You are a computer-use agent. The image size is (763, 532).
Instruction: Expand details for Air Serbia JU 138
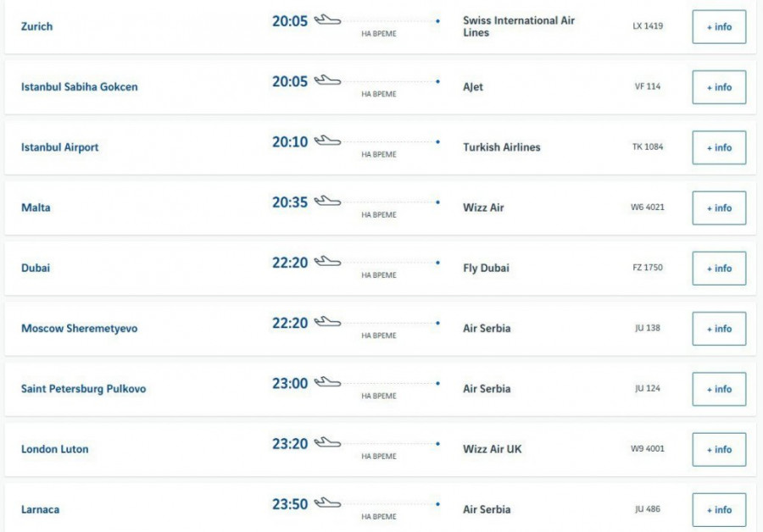pyautogui.click(x=719, y=329)
